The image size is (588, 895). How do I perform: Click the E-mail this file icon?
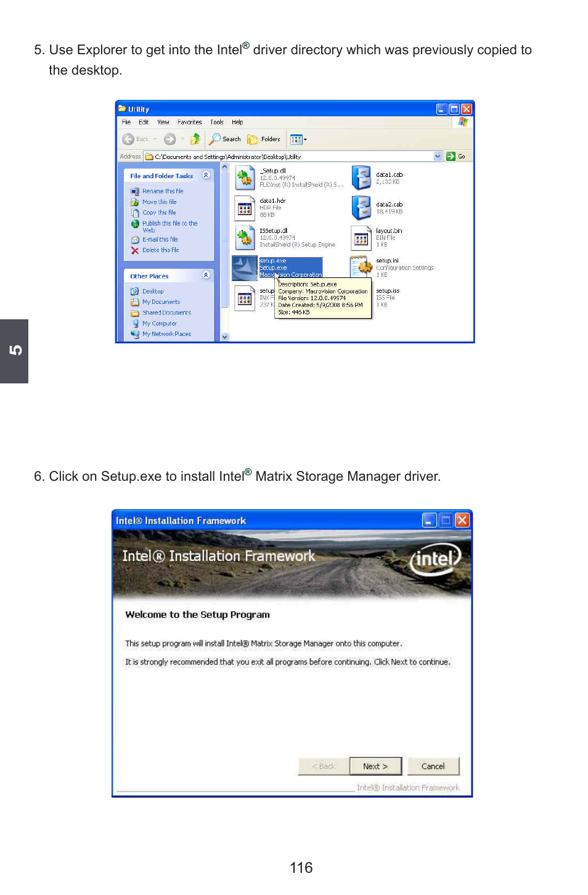[135, 240]
